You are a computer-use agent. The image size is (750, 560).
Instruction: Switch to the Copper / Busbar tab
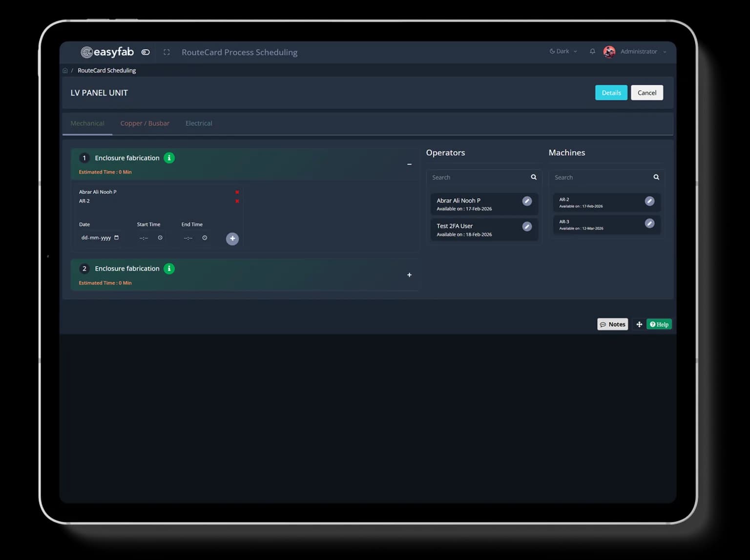(x=145, y=123)
